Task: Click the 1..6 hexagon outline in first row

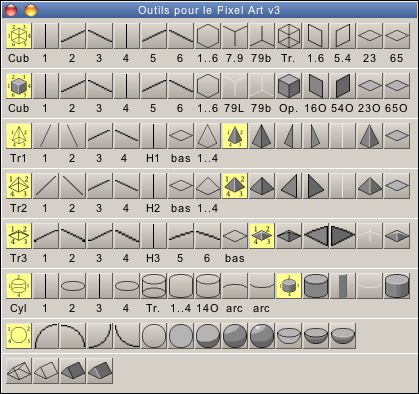Action: [208, 36]
